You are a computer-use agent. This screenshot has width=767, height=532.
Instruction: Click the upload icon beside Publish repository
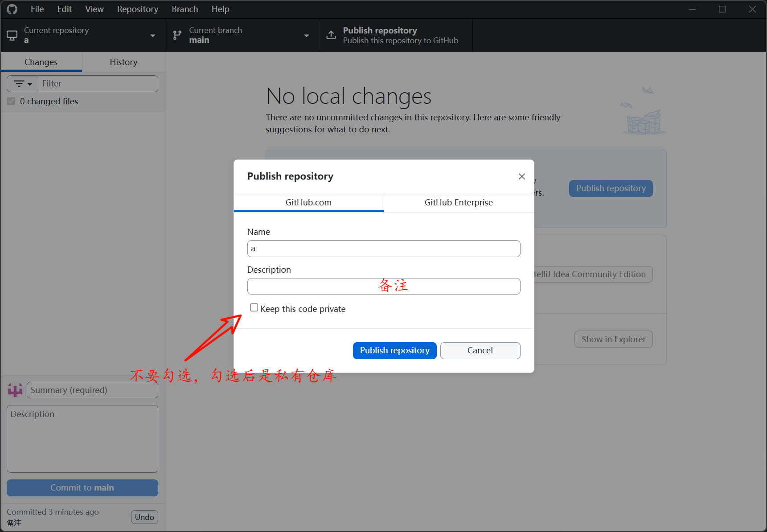(331, 35)
